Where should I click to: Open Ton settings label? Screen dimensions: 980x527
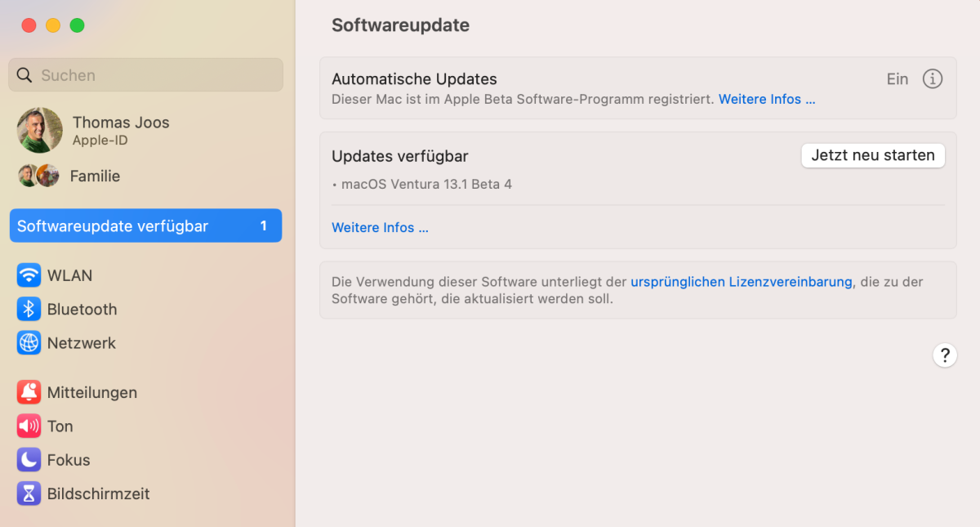[60, 427]
